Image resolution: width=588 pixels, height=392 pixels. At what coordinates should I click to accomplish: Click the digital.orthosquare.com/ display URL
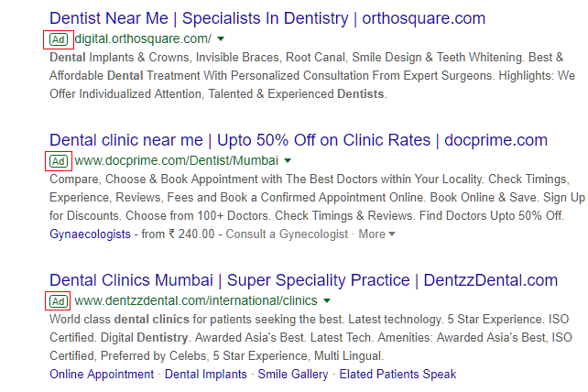pyautogui.click(x=143, y=38)
